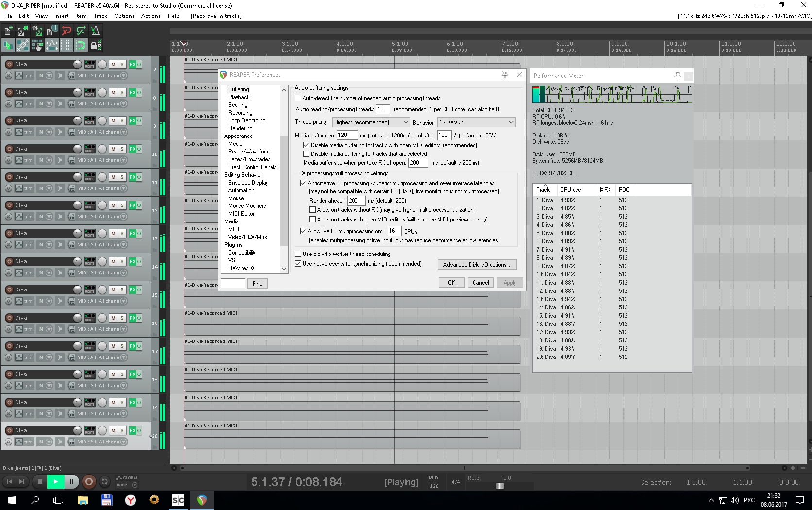Click the phase invert icon on track 12
Image resolution: width=812 pixels, height=510 pixels.
coord(8,217)
